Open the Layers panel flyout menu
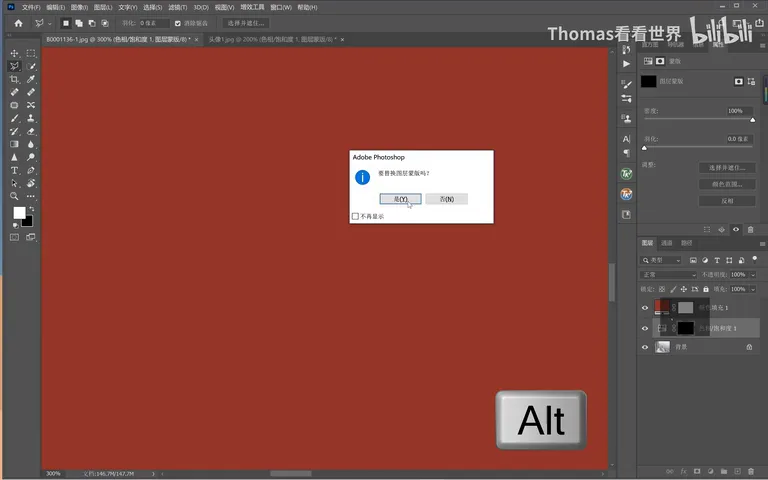This screenshot has height=480, width=768. (x=762, y=243)
